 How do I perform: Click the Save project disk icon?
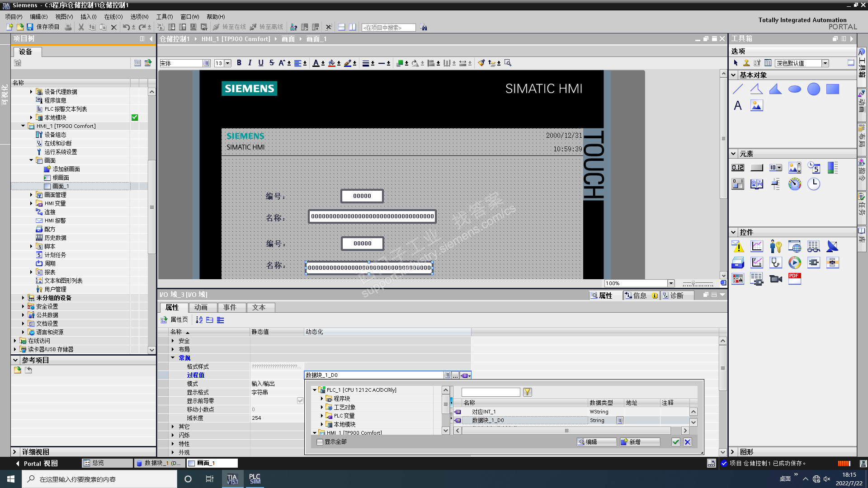click(30, 27)
